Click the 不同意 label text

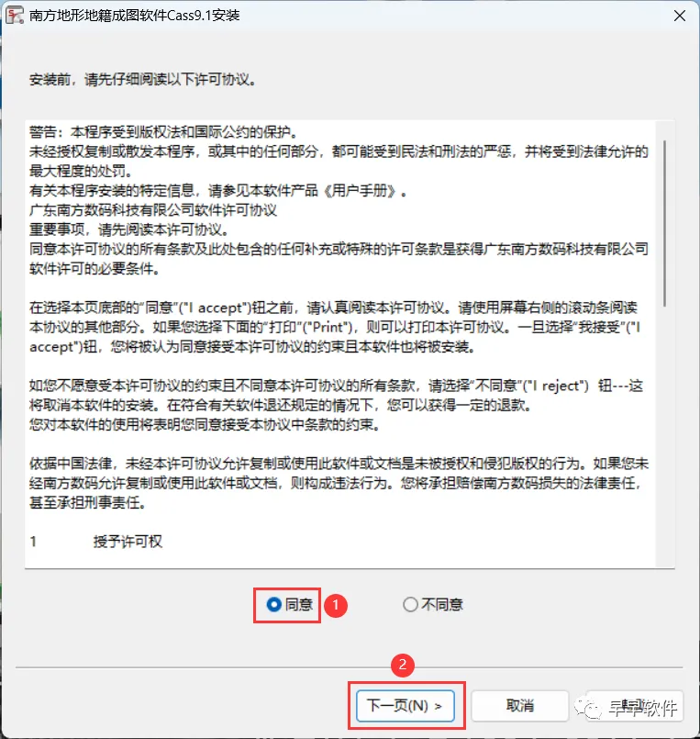pyautogui.click(x=442, y=604)
